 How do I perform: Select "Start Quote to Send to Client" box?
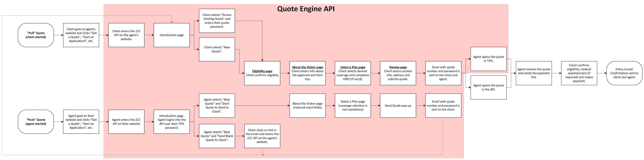point(217,106)
